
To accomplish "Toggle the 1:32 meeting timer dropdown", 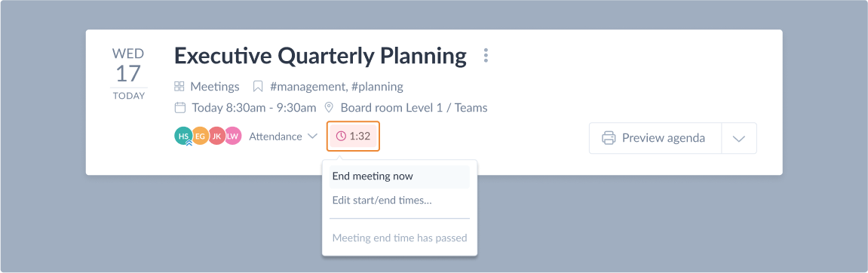I will click(353, 136).
